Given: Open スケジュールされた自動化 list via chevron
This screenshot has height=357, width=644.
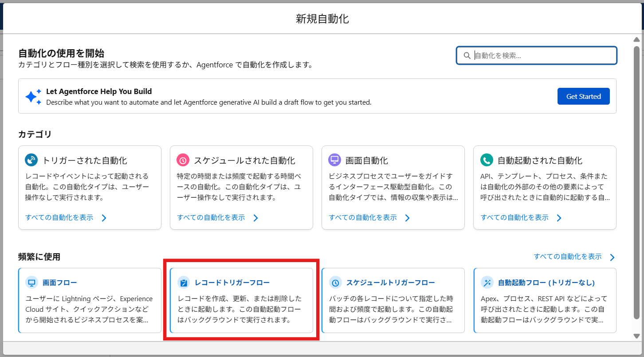Looking at the screenshot, I should pos(256,218).
